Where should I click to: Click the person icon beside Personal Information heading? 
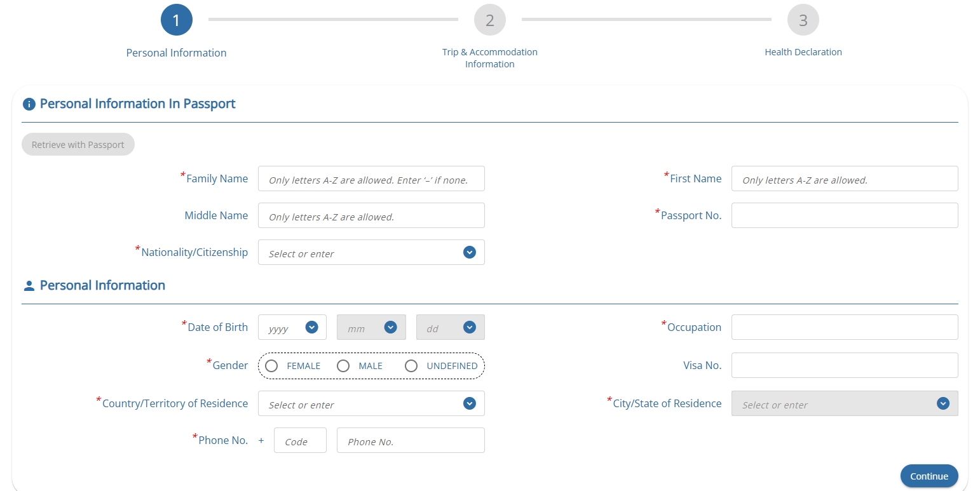(x=29, y=286)
